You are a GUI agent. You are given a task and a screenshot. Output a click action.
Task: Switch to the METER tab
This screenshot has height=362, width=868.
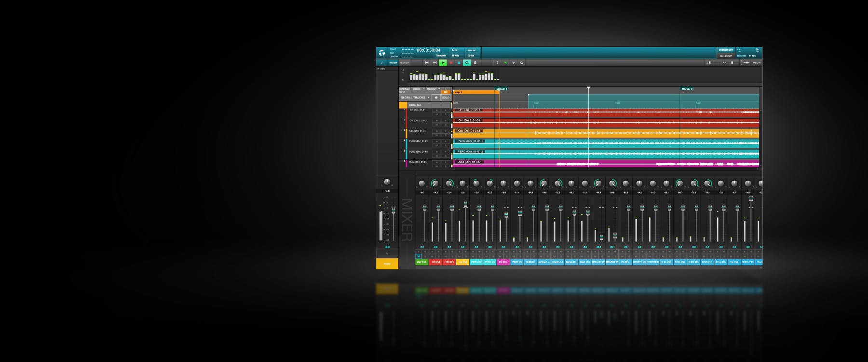point(405,63)
